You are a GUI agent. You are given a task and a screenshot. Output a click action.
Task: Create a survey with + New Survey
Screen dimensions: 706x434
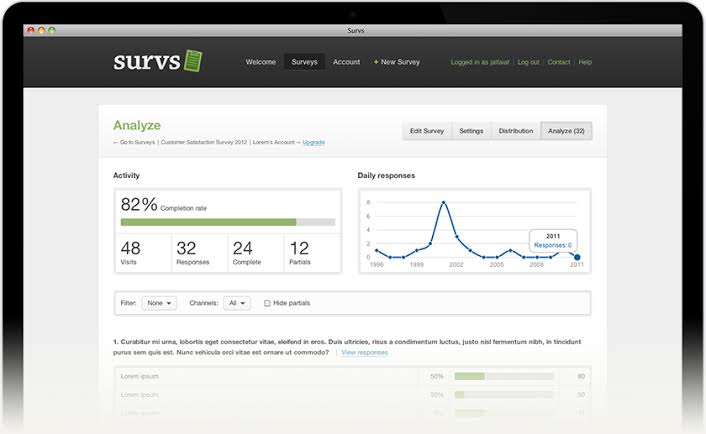coord(397,62)
